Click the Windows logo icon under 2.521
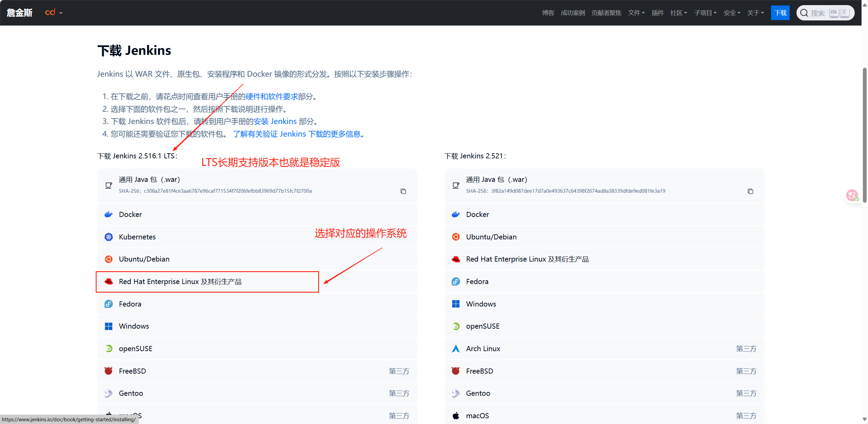 pyautogui.click(x=456, y=304)
